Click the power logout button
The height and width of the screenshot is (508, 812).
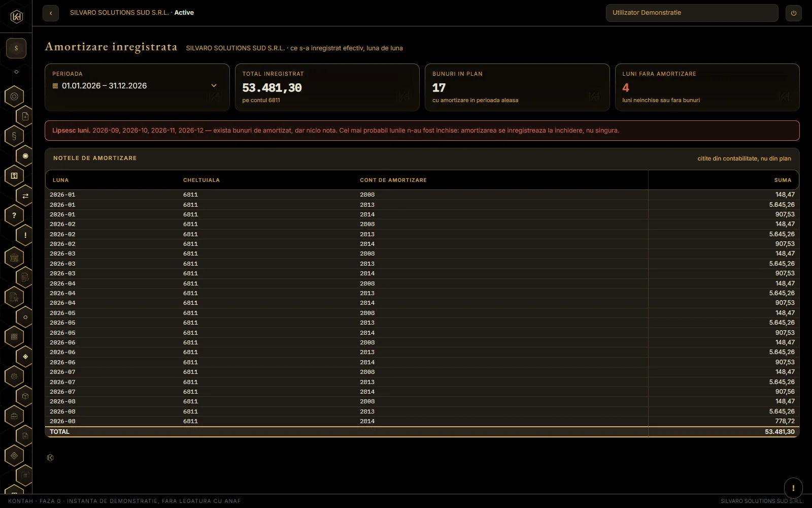(x=794, y=13)
